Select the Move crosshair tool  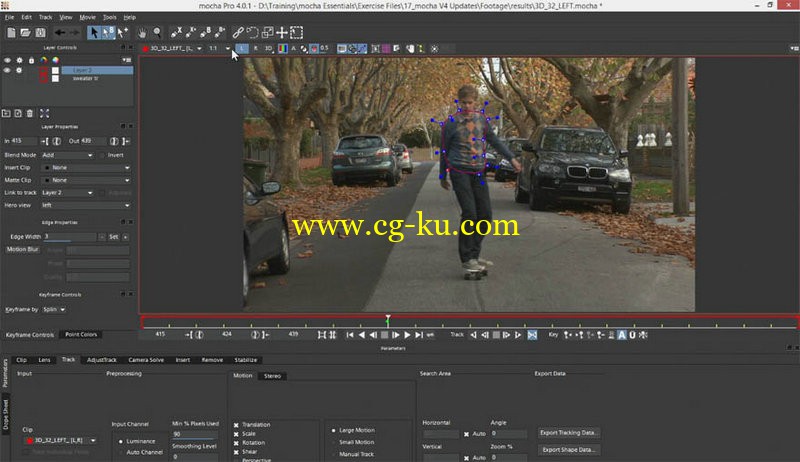[282, 33]
